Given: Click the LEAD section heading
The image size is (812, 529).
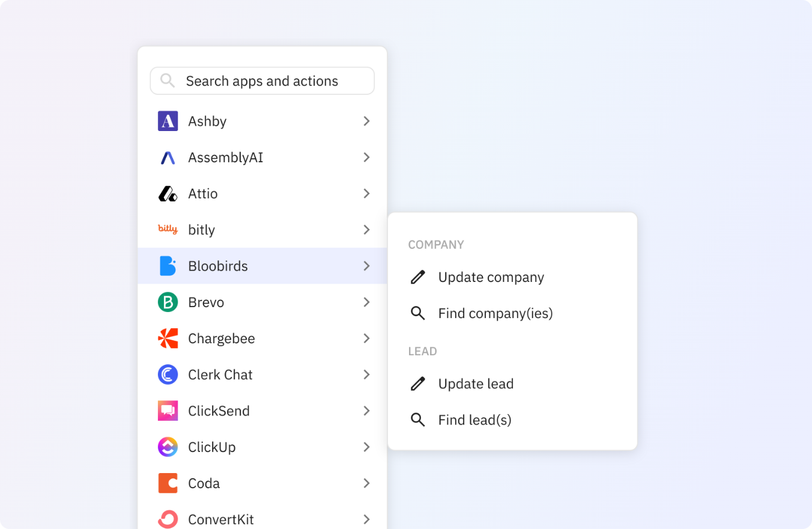Looking at the screenshot, I should (423, 351).
